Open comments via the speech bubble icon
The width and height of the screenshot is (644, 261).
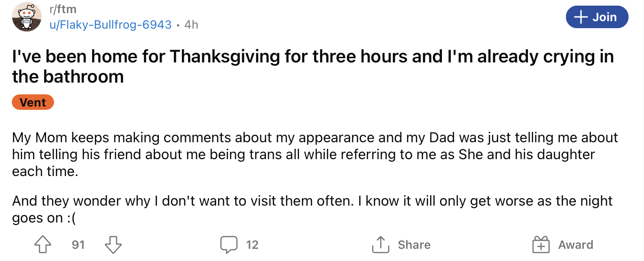(x=229, y=245)
